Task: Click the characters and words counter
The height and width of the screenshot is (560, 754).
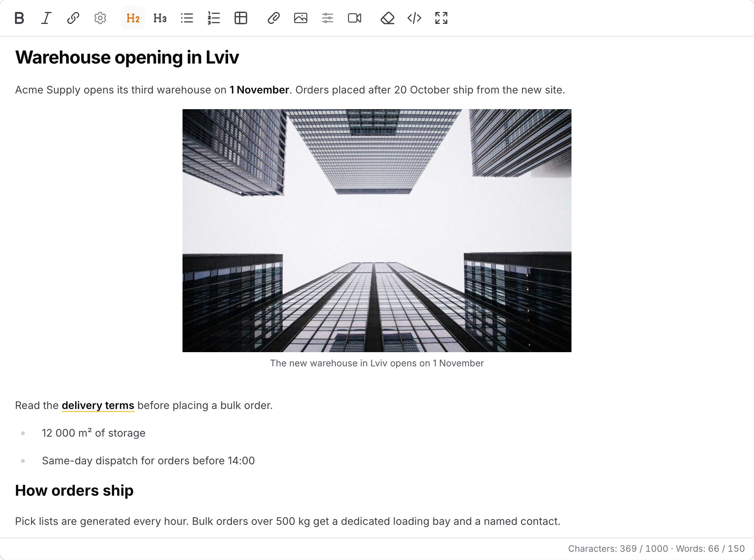Action: point(656,548)
